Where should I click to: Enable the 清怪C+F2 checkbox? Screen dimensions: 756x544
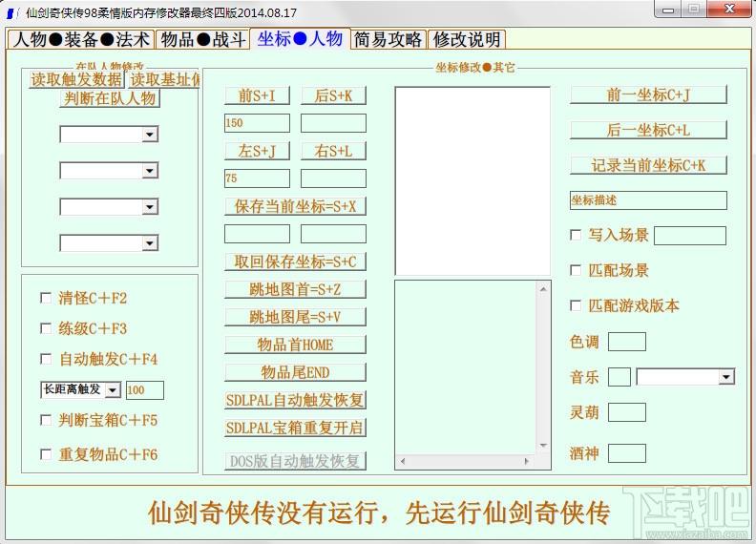click(x=46, y=298)
